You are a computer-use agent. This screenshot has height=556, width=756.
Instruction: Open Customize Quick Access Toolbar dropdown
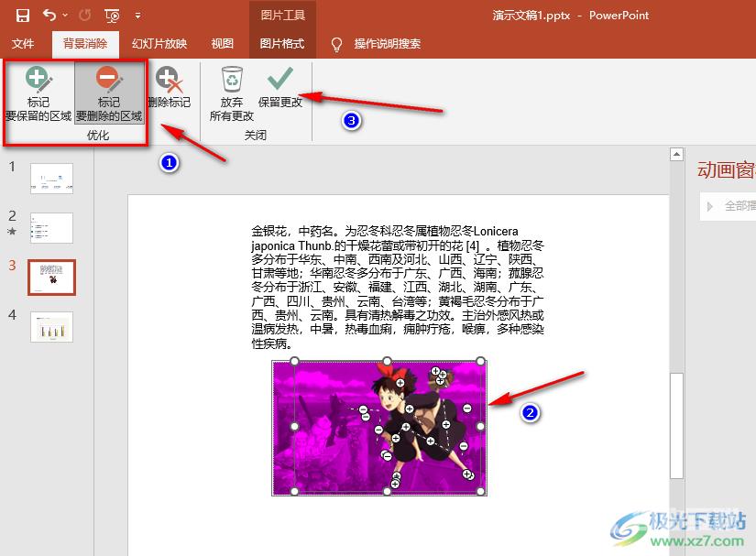coord(137,16)
